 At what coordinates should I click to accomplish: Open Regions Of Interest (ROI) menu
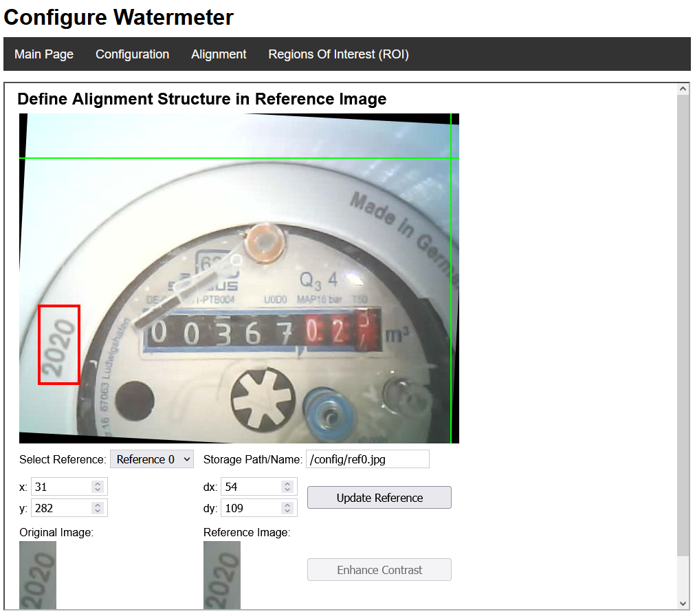tap(338, 54)
